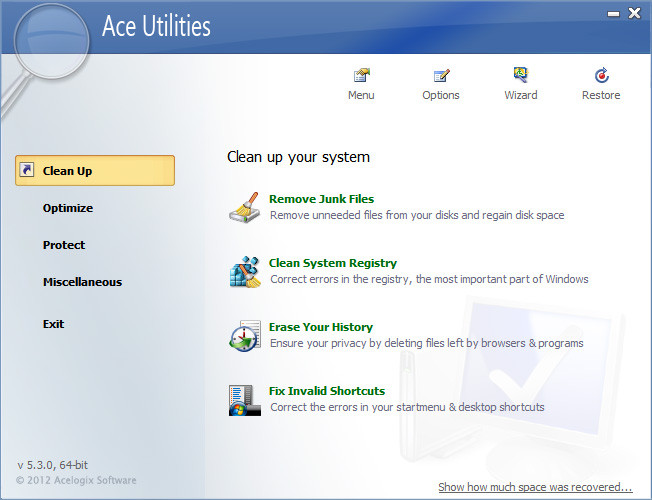
Task: Click the 'v 5.3.0, 64-bit' version text
Action: (x=52, y=465)
